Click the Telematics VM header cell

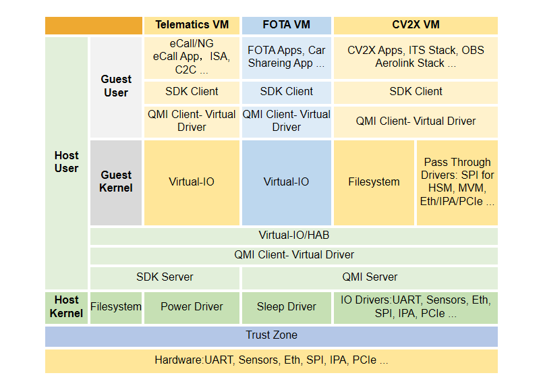click(x=192, y=25)
